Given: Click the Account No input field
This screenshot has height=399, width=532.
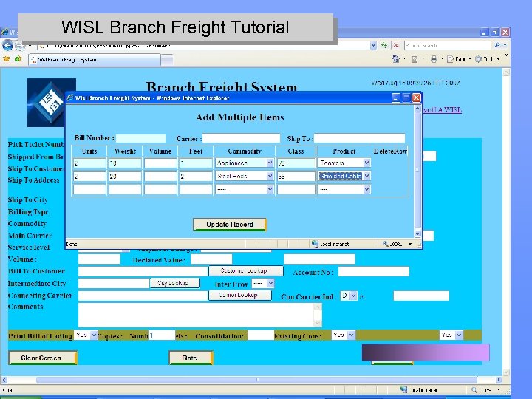Looking at the screenshot, I should [374, 271].
